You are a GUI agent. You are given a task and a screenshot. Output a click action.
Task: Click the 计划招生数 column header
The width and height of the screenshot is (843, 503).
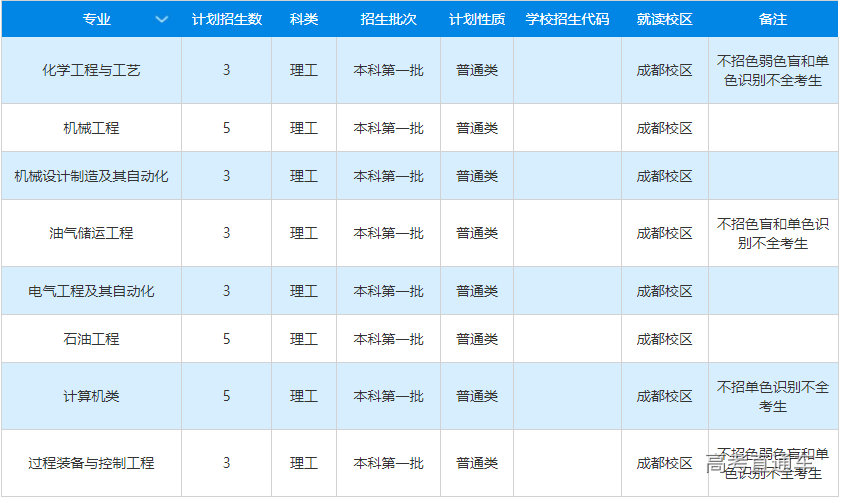click(227, 20)
